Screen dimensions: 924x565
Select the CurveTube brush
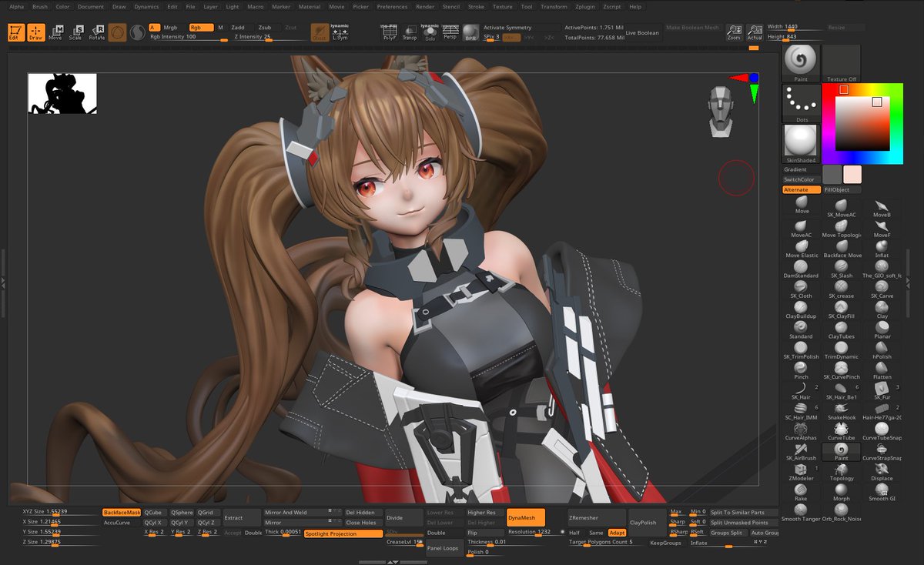[x=842, y=432]
